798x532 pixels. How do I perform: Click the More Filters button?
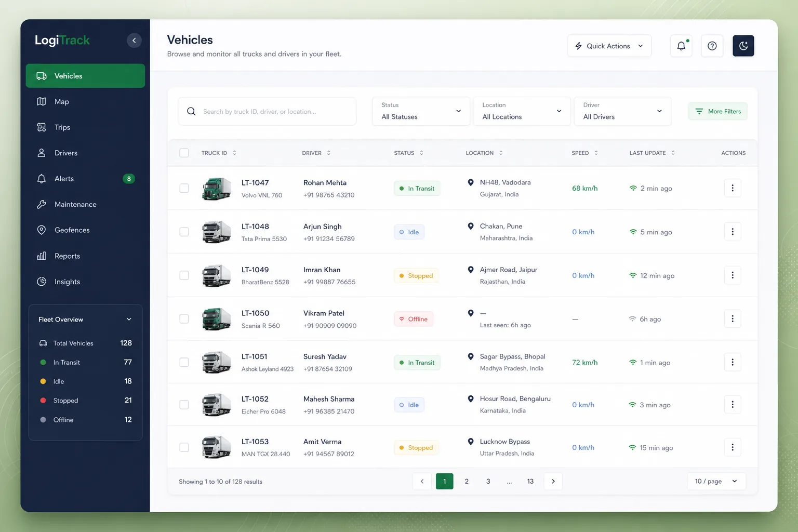717,111
